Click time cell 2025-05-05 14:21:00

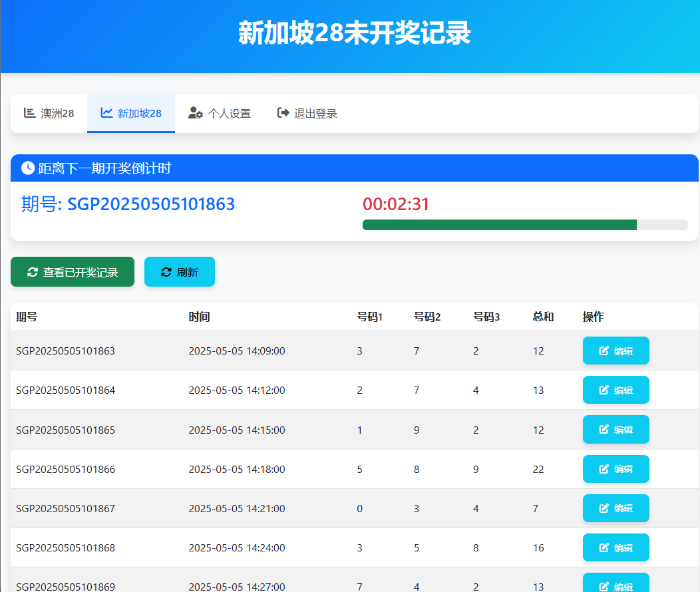click(x=237, y=509)
